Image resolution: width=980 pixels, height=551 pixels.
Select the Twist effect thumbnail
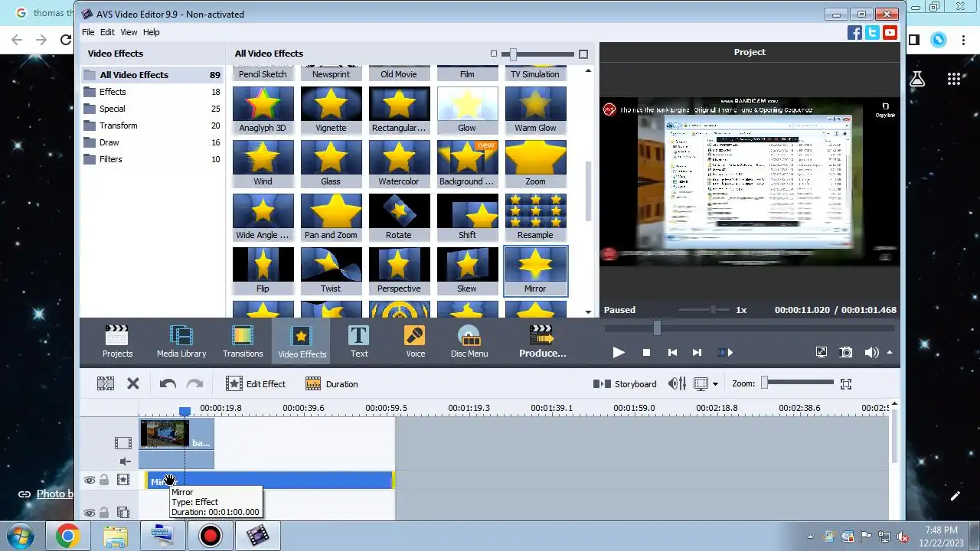point(331,270)
